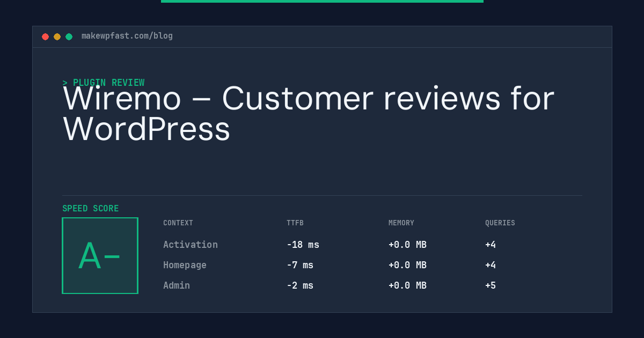Click the -18 ms TTFB value
644x338 pixels.
tap(303, 245)
